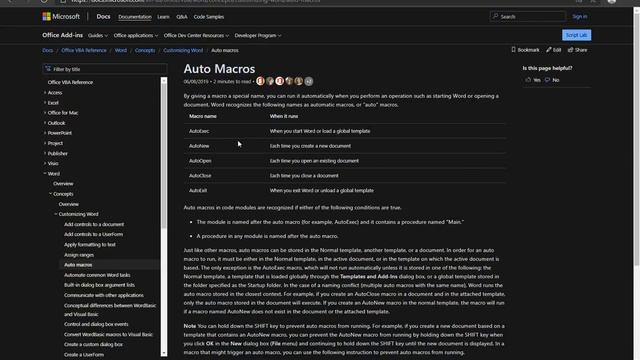Click the Share icon
Viewport: 640px width, 360px height.
(571, 50)
